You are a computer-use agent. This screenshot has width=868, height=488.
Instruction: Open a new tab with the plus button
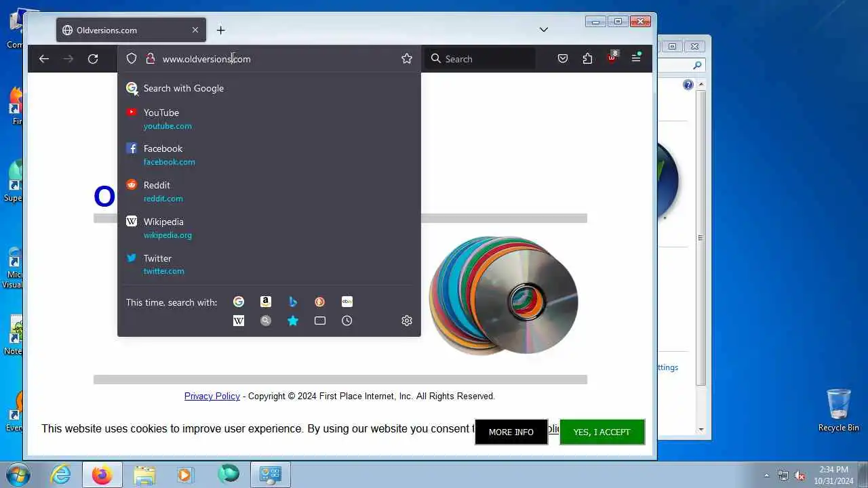point(220,30)
